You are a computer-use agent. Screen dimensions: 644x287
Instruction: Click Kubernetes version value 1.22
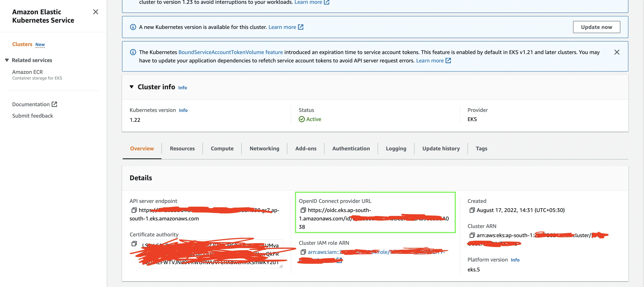(135, 120)
